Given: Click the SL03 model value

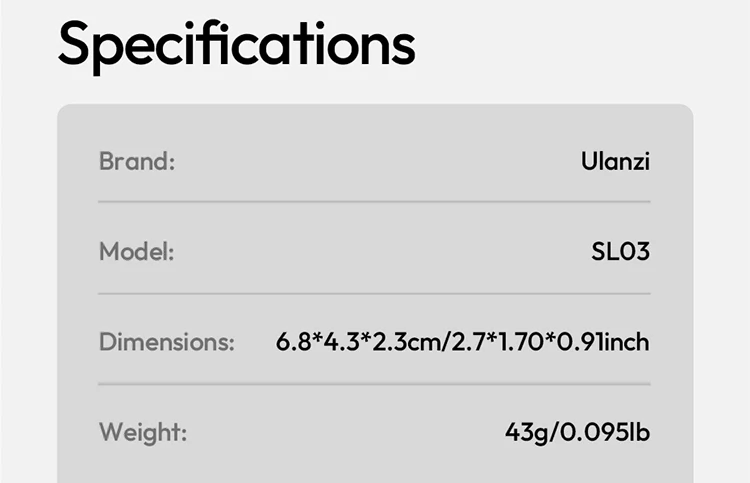Looking at the screenshot, I should (x=620, y=252).
